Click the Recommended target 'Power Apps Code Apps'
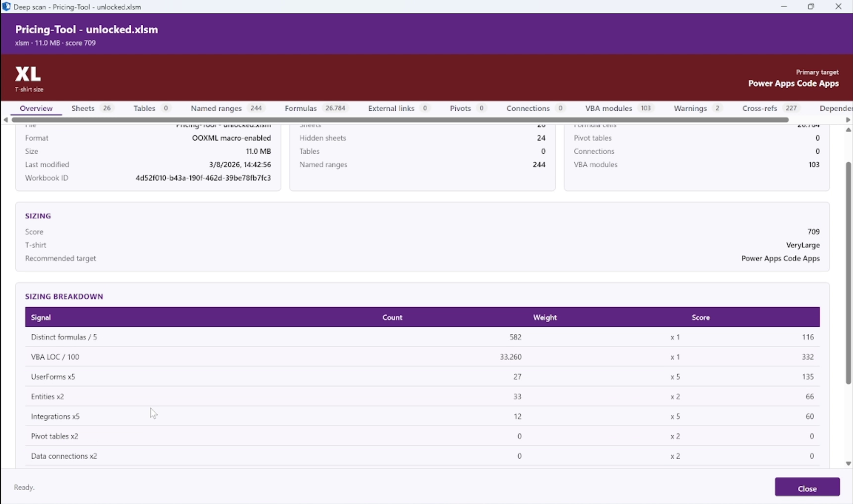Screen dimensions: 853x504 coord(781,258)
